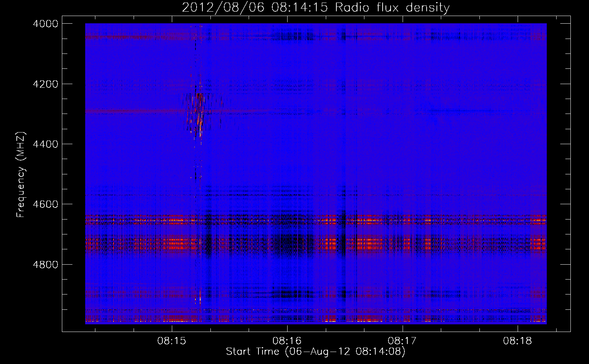The width and height of the screenshot is (589, 364).
Task: Click the '08:16' time axis label
Action: pyautogui.click(x=287, y=341)
